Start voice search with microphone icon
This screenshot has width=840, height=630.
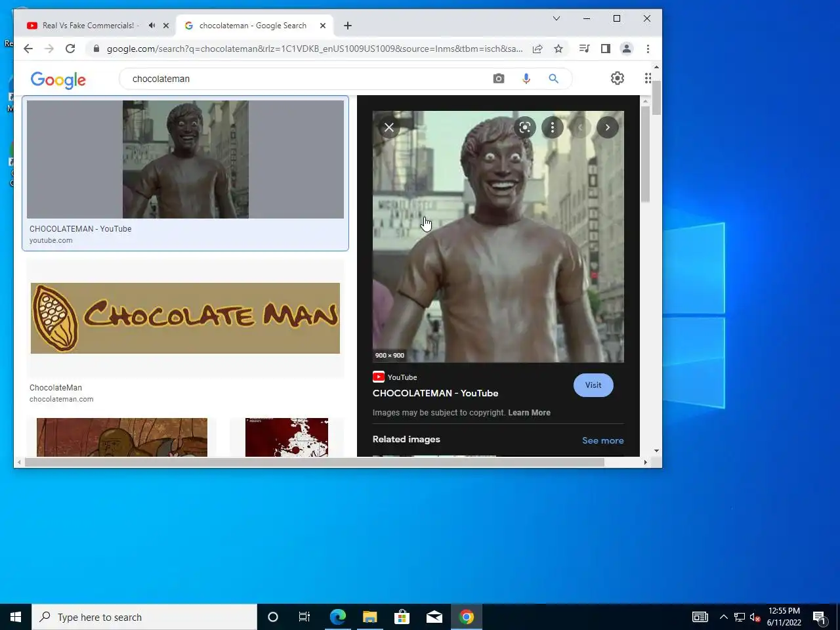tap(526, 79)
